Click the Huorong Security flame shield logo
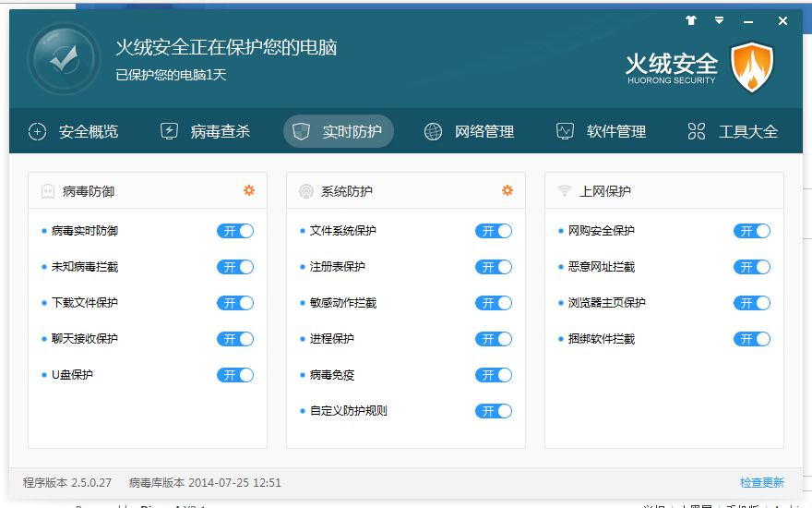The height and width of the screenshot is (508, 812). tap(752, 67)
